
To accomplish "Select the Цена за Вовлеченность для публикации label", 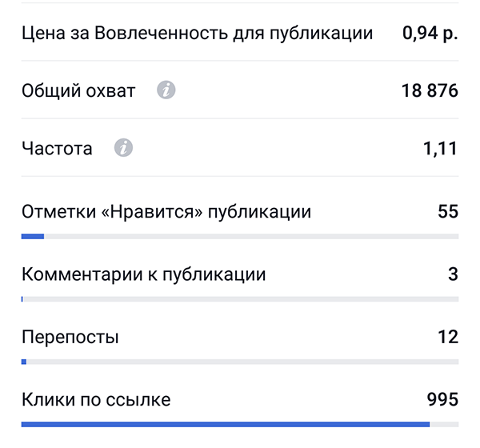I will tap(197, 33).
